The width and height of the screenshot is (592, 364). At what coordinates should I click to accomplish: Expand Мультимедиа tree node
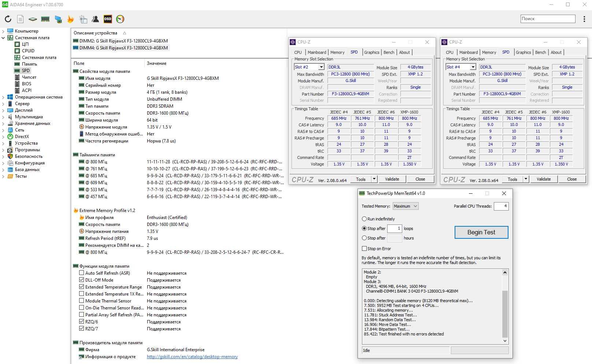3,117
